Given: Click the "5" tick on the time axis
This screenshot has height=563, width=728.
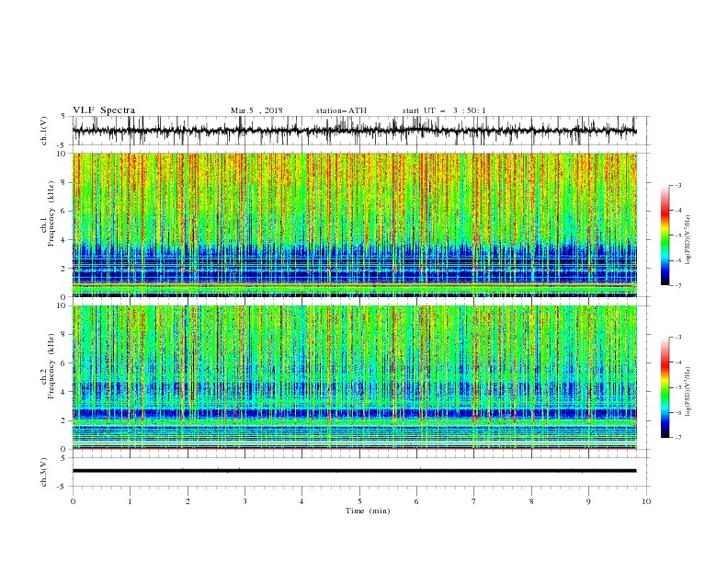Looking at the screenshot, I should click(x=359, y=501).
